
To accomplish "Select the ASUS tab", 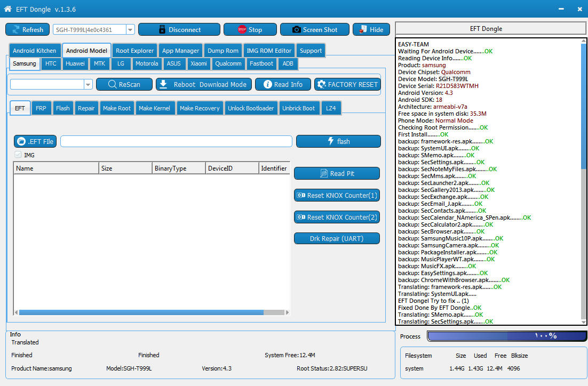I will (173, 63).
